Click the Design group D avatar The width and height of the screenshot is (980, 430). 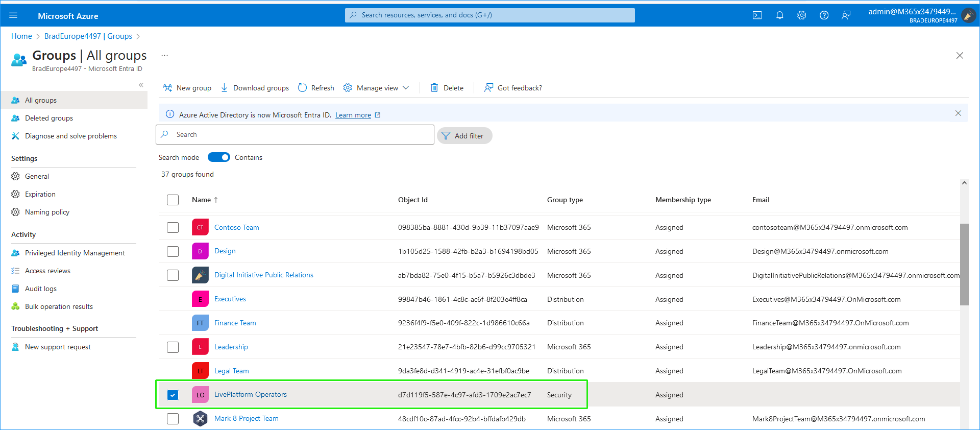(x=200, y=251)
